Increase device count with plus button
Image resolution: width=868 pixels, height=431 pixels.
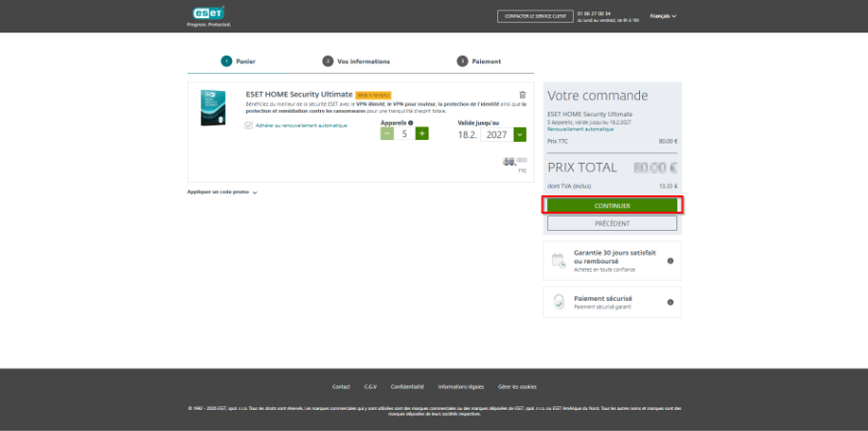pyautogui.click(x=422, y=133)
